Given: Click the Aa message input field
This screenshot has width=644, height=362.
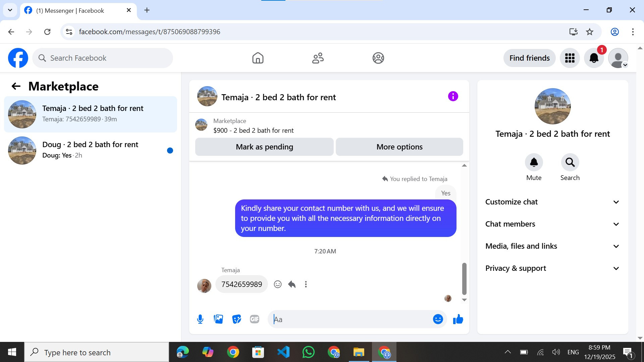Looking at the screenshot, I should (351, 319).
